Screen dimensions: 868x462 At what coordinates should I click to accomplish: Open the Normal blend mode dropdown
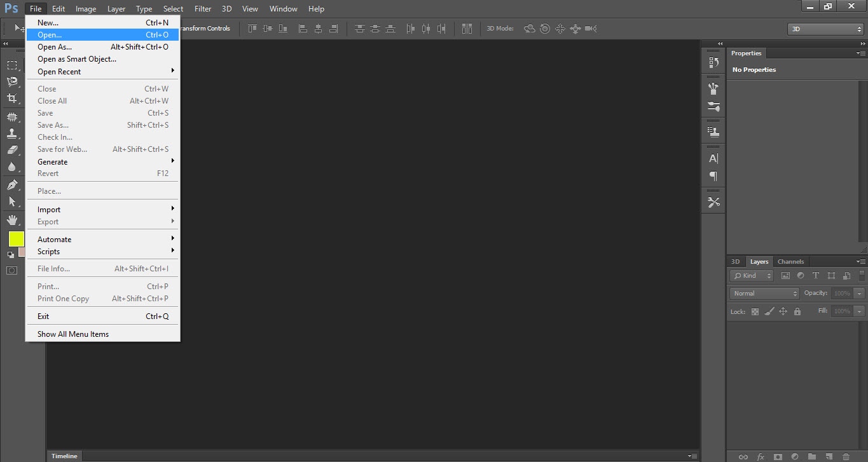(x=764, y=294)
